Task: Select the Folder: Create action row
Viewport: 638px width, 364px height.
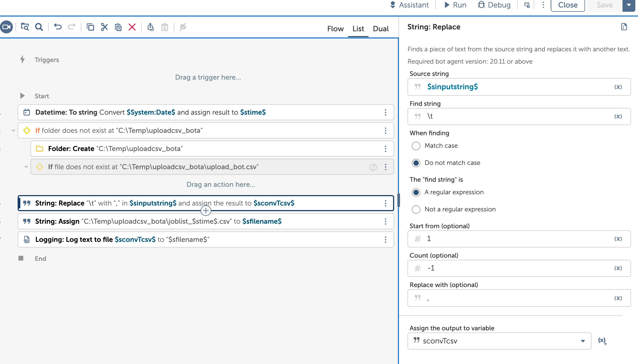Action: pyautogui.click(x=212, y=149)
